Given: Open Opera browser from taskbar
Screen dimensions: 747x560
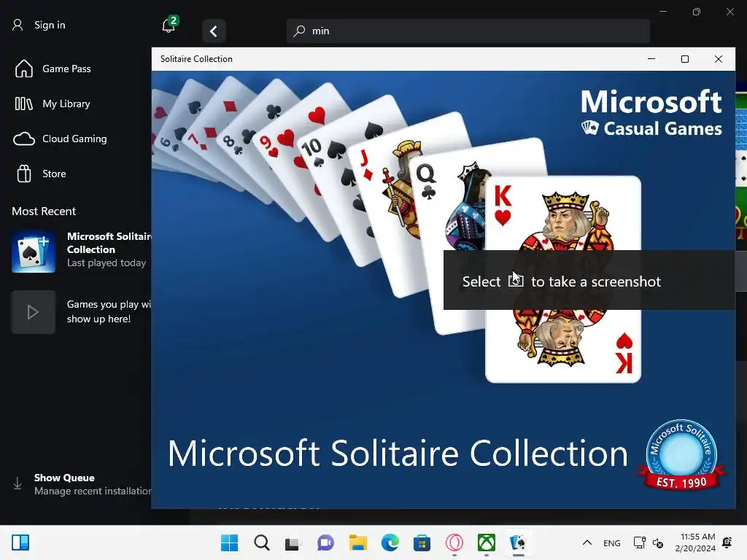Looking at the screenshot, I should coord(454,542).
